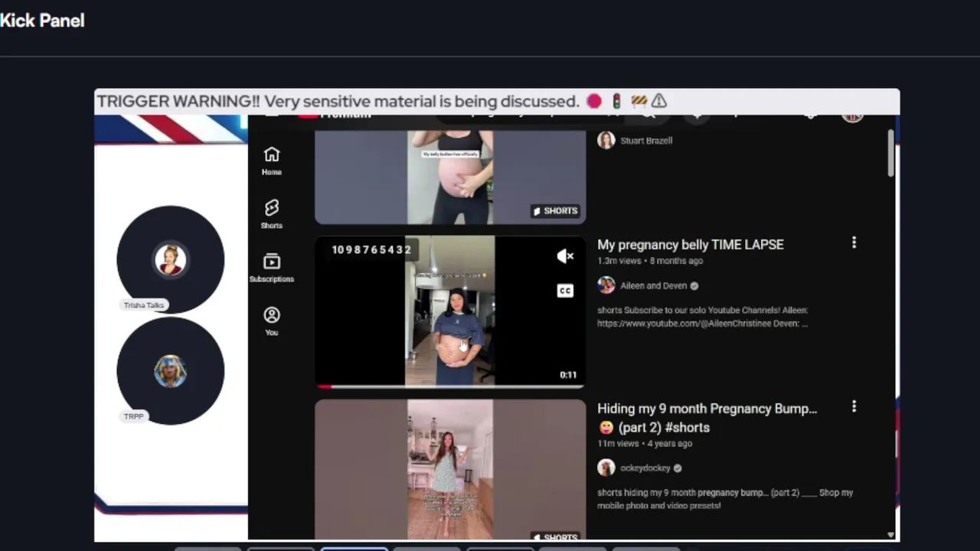The height and width of the screenshot is (551, 980).
Task: Unmute the pregnancy belly time lapse preview
Action: click(565, 256)
